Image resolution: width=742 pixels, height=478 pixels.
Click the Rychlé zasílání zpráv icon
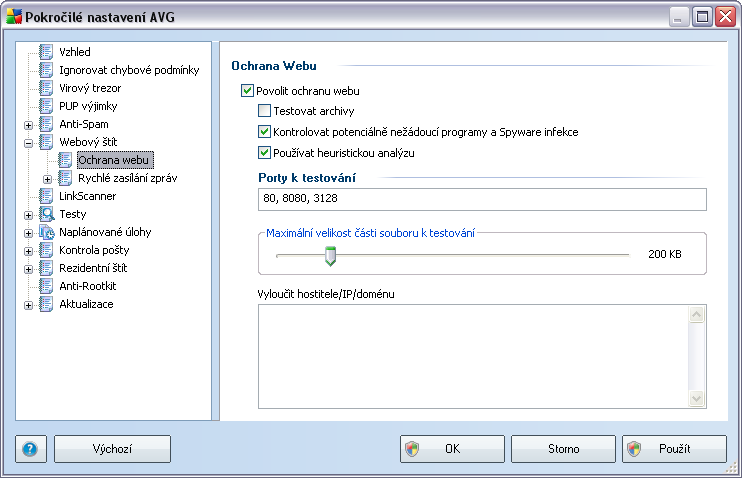65,177
